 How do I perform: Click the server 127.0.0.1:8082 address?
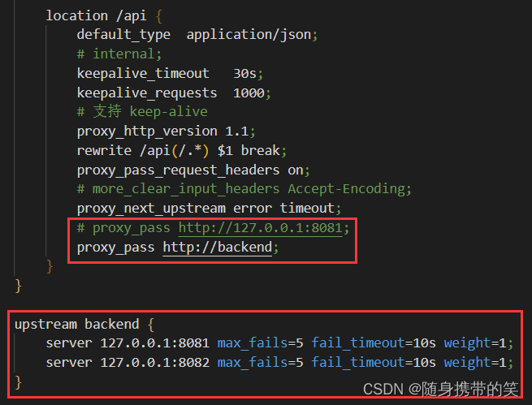coord(155,362)
